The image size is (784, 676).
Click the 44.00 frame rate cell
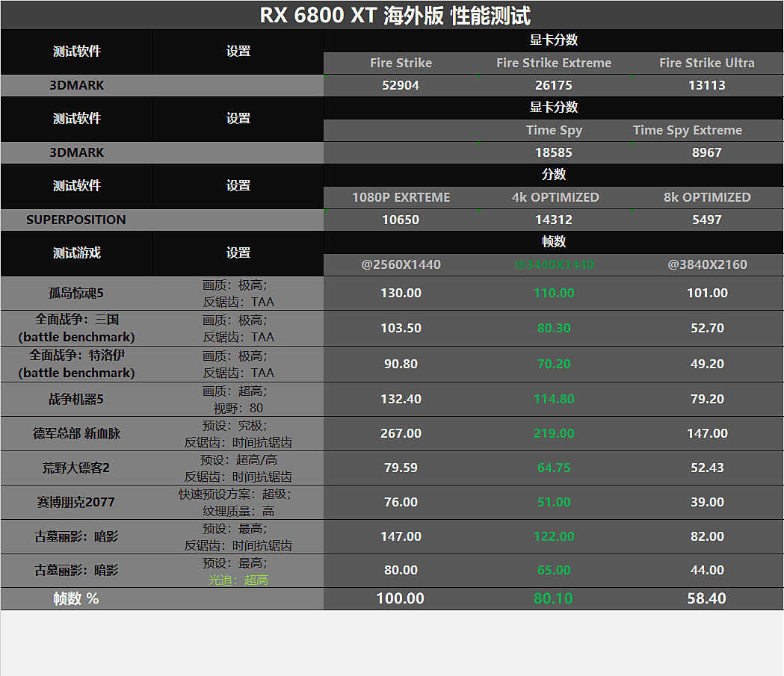[707, 570]
